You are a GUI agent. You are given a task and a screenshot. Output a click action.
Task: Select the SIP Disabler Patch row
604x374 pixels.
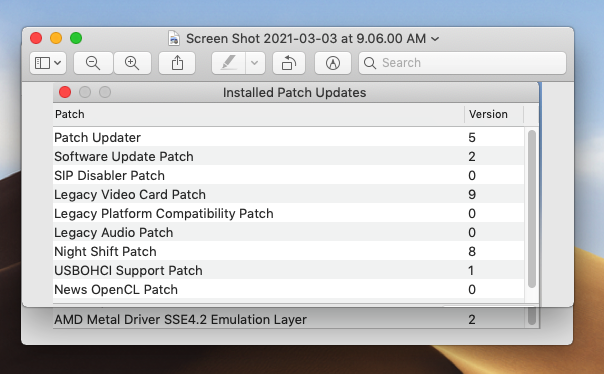pyautogui.click(x=289, y=175)
